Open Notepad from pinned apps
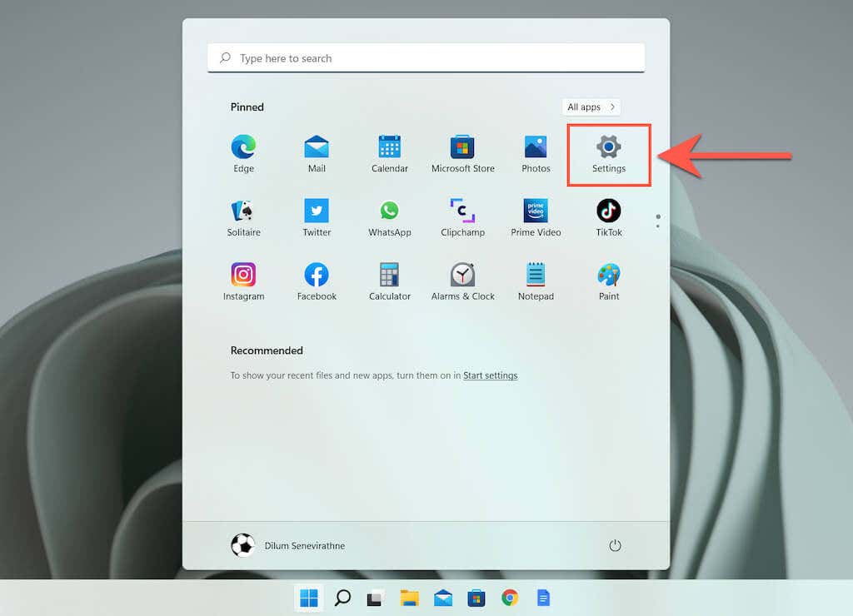 click(x=536, y=282)
